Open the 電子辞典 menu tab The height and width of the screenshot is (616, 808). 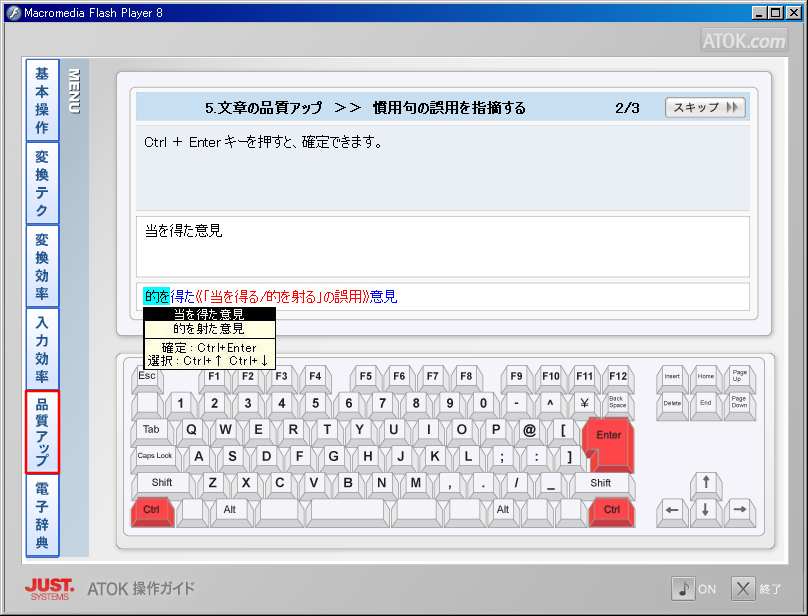point(42,515)
